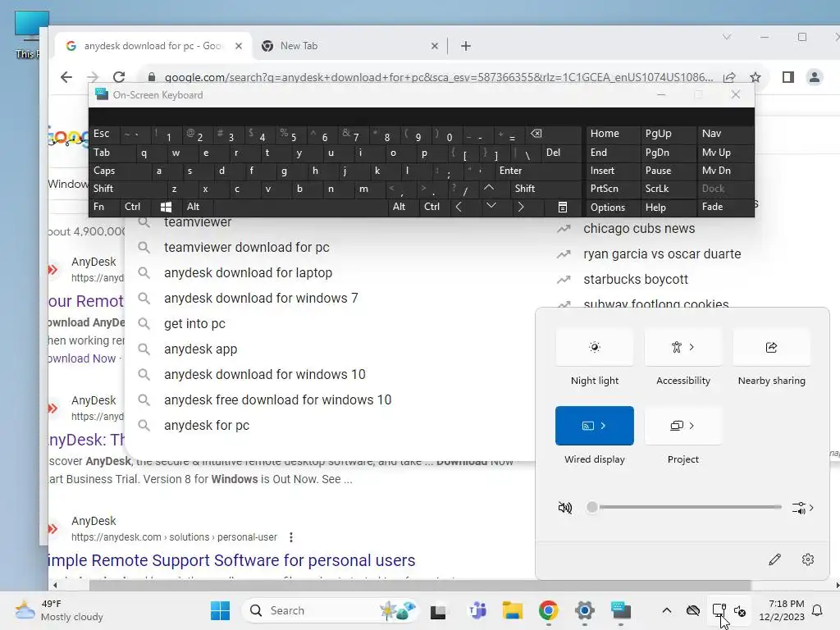Tap the Esc key on On-Screen Keyboard
840x630 pixels.
tap(103, 134)
